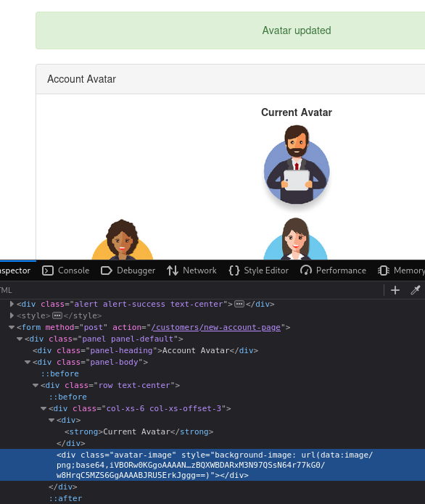The image size is (425, 504).
Task: Expand the style element node
Action: [12, 315]
